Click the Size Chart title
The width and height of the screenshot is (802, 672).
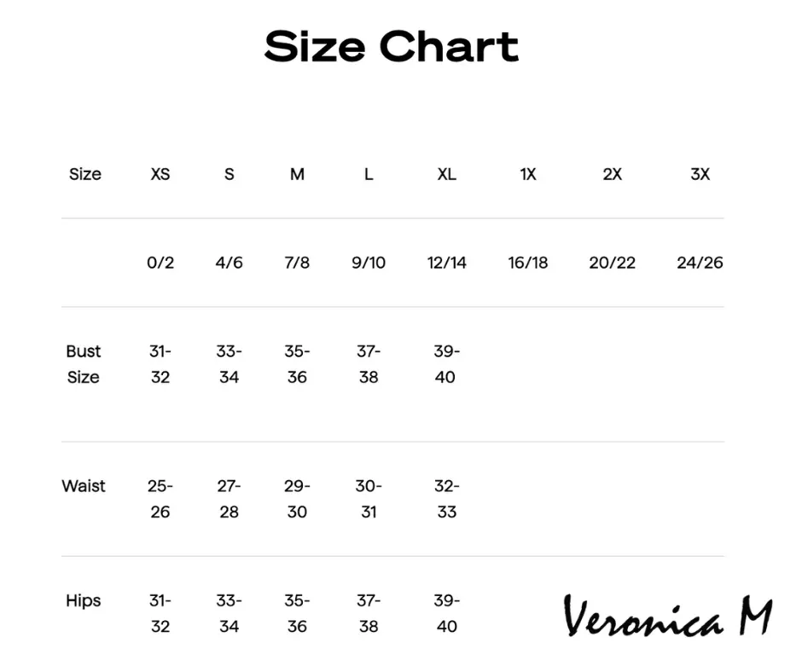(392, 46)
